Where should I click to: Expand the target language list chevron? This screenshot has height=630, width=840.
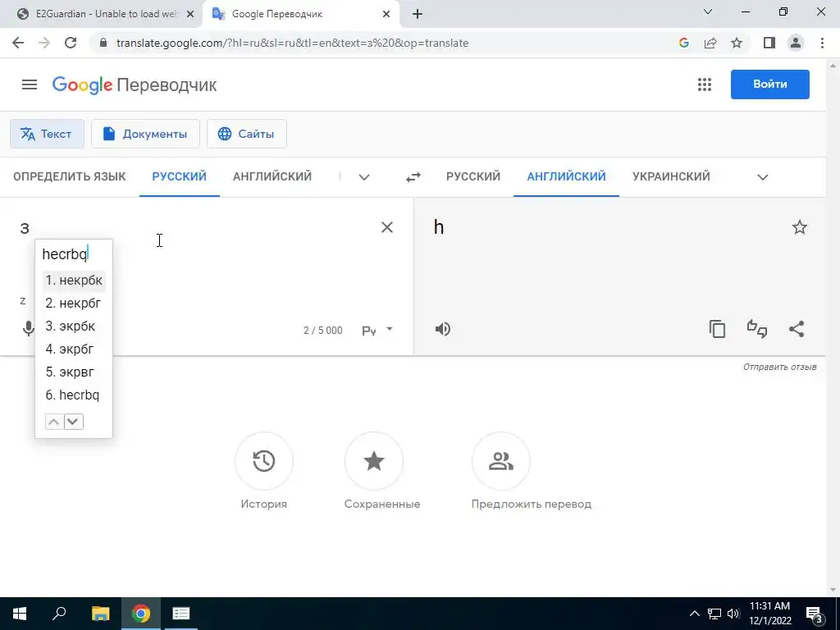(763, 177)
